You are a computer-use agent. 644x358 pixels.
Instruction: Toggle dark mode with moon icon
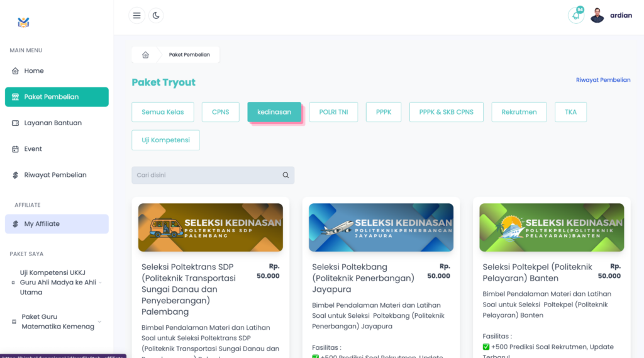(156, 16)
